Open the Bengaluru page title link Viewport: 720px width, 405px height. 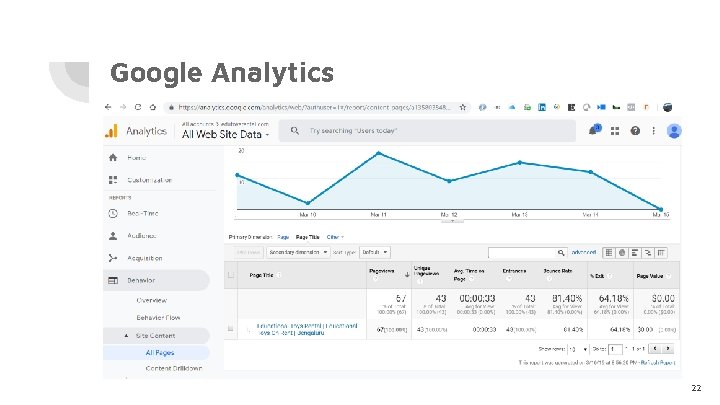pos(306,329)
